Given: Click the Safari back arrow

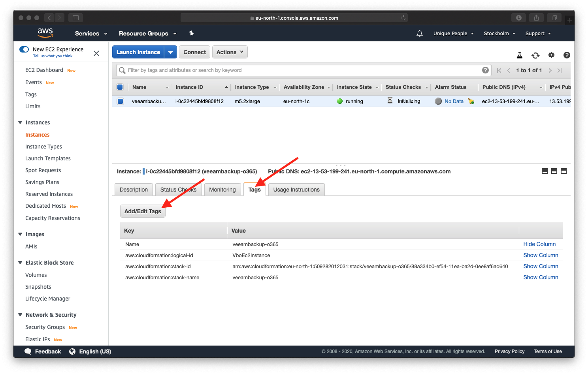Looking at the screenshot, I should tap(49, 18).
